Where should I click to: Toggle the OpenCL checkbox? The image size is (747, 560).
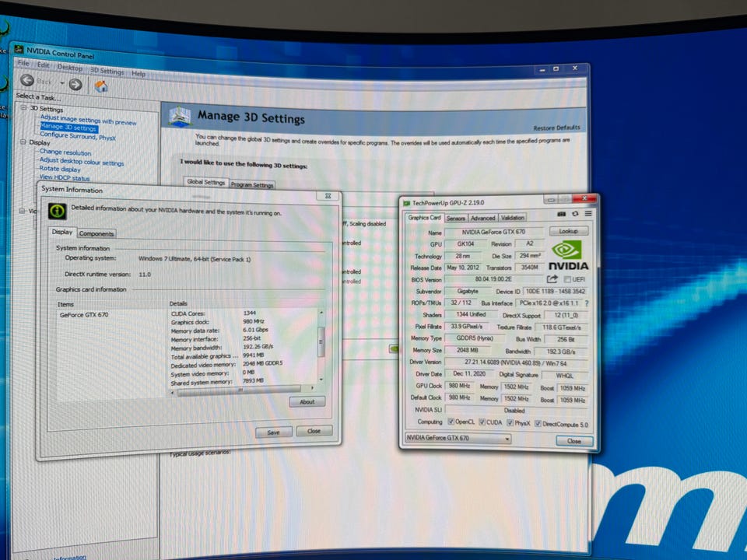451,422
